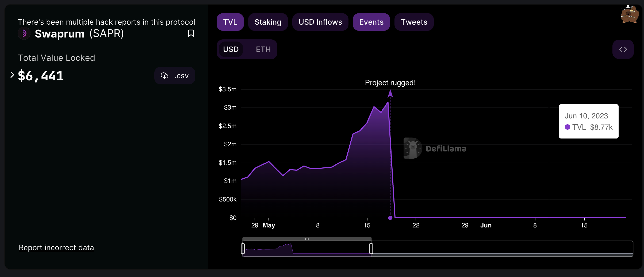The image size is (644, 277).
Task: Open the embed chart code button
Action: coord(623,49)
